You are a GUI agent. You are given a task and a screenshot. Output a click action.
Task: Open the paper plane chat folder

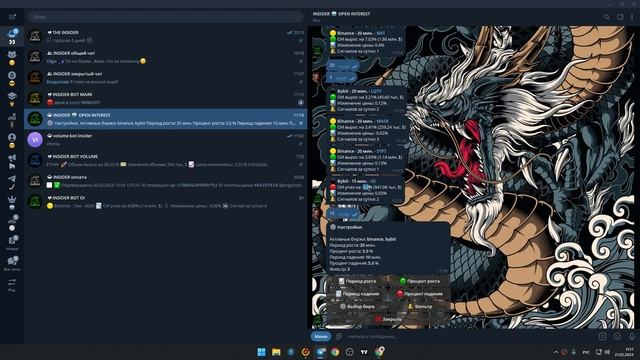[12, 182]
